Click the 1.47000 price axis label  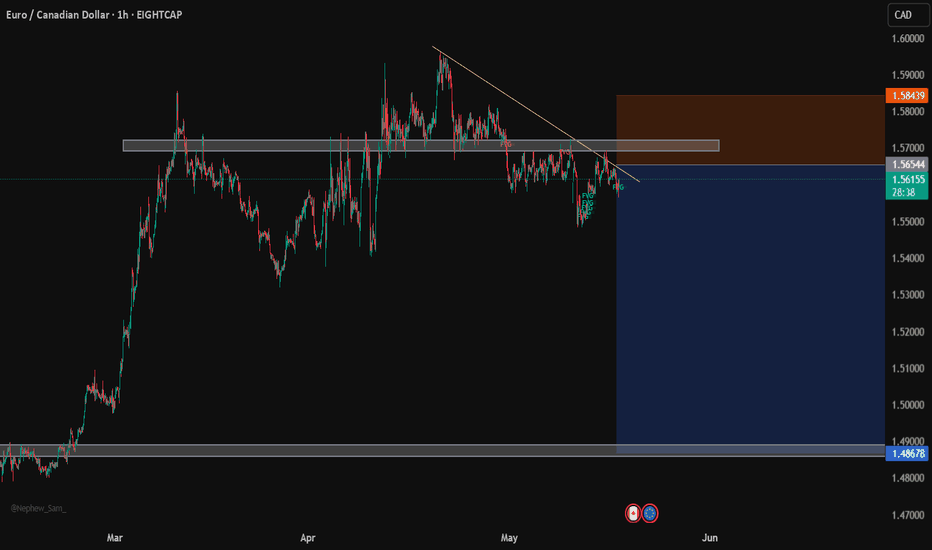click(x=908, y=515)
